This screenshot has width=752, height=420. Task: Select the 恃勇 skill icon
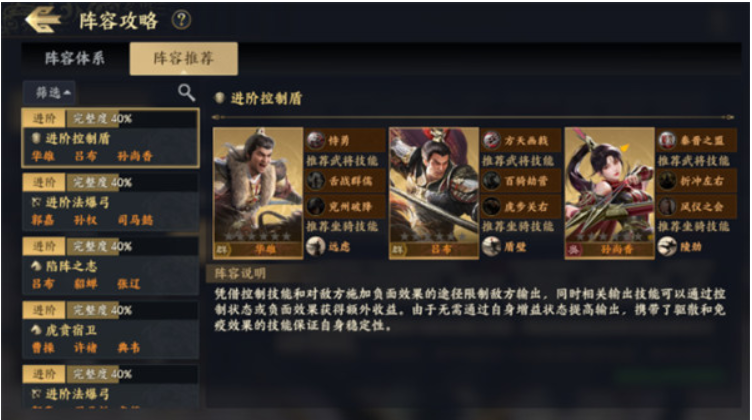[x=316, y=140]
